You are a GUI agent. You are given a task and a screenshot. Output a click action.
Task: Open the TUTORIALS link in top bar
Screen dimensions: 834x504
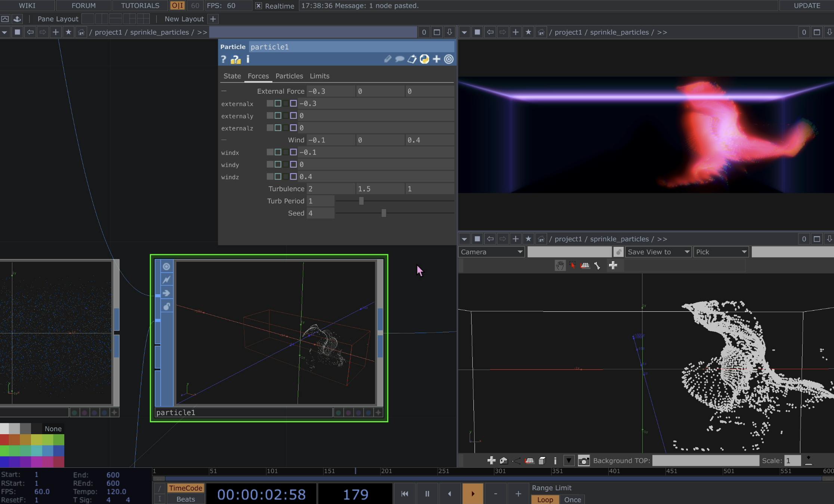click(x=140, y=6)
